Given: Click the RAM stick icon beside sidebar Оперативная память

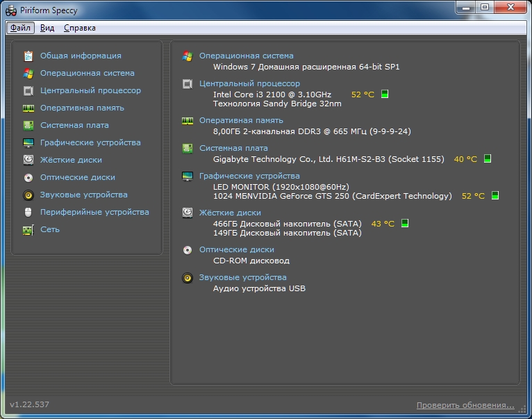Looking at the screenshot, I should (28, 108).
